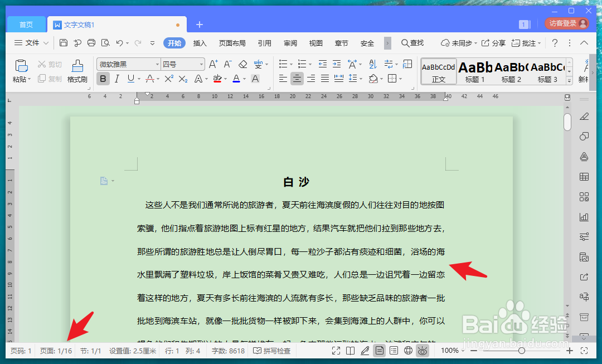Click the Print icon in quick toolbar

pyautogui.click(x=91, y=43)
